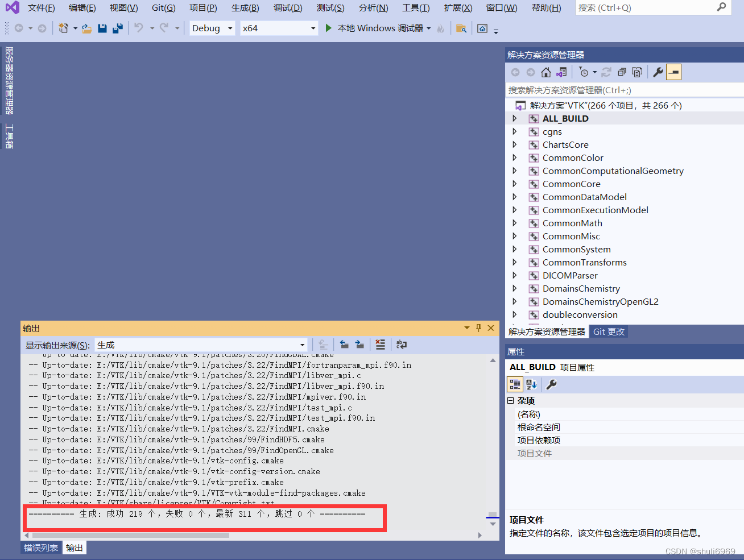Toggle Word Wrap in Output panel
This screenshot has width=744, height=560.
tap(402, 345)
